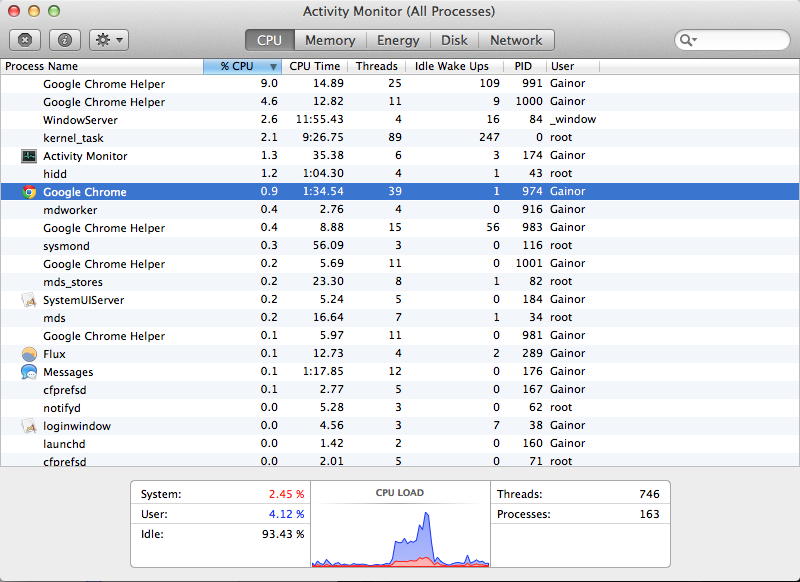Click the Activity Monitor process name
This screenshot has height=582, width=800.
point(85,156)
